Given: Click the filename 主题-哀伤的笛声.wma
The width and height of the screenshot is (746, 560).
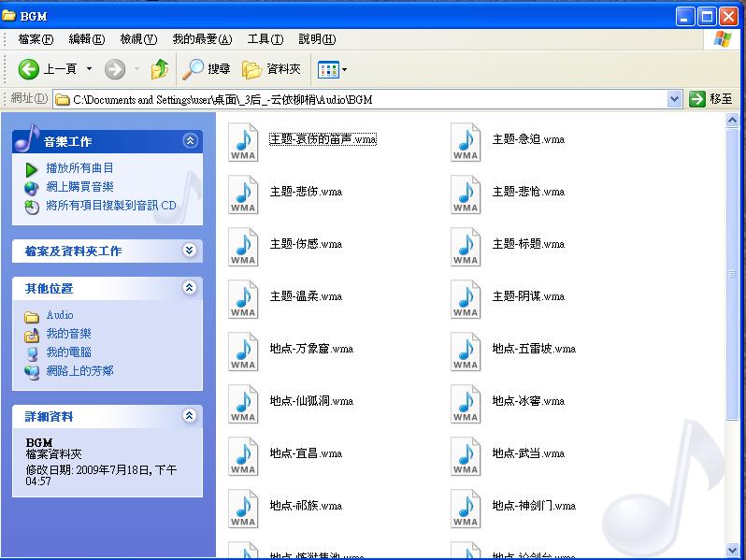Looking at the screenshot, I should point(323,139).
